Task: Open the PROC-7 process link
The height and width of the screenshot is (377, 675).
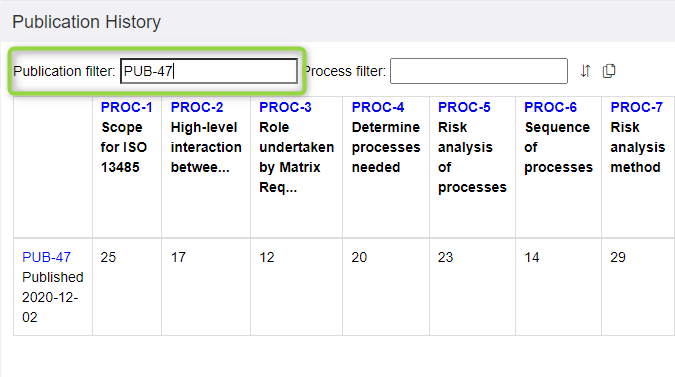Action: tap(637, 107)
